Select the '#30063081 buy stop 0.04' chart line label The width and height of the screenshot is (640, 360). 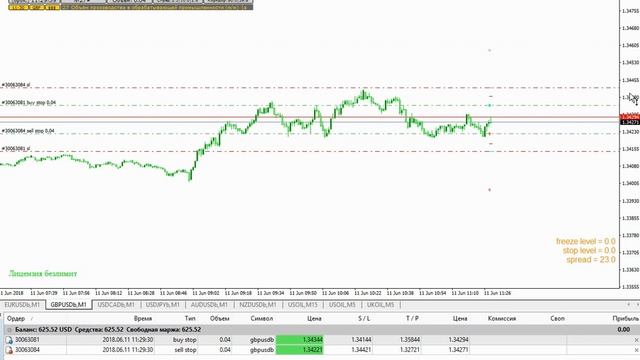point(29,103)
